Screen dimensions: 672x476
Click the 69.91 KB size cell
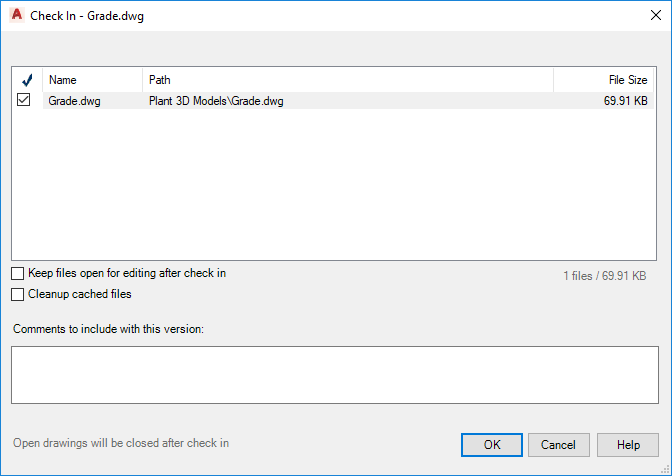[x=625, y=101]
